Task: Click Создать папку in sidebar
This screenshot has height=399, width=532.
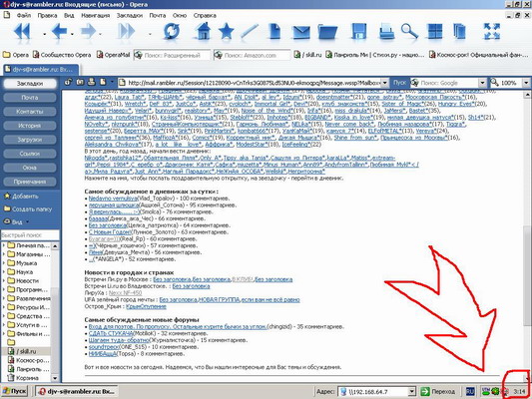Action: coord(28,209)
